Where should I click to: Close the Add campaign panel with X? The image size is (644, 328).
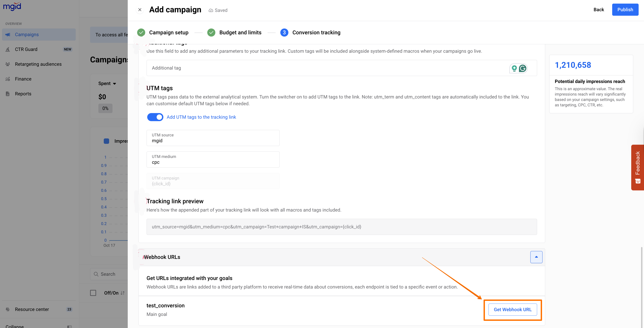[x=140, y=10]
